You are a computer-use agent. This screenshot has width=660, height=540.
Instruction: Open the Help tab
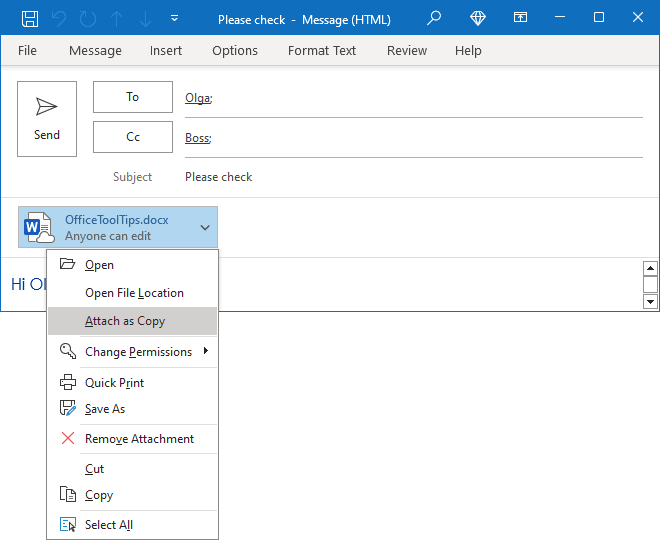(x=468, y=51)
